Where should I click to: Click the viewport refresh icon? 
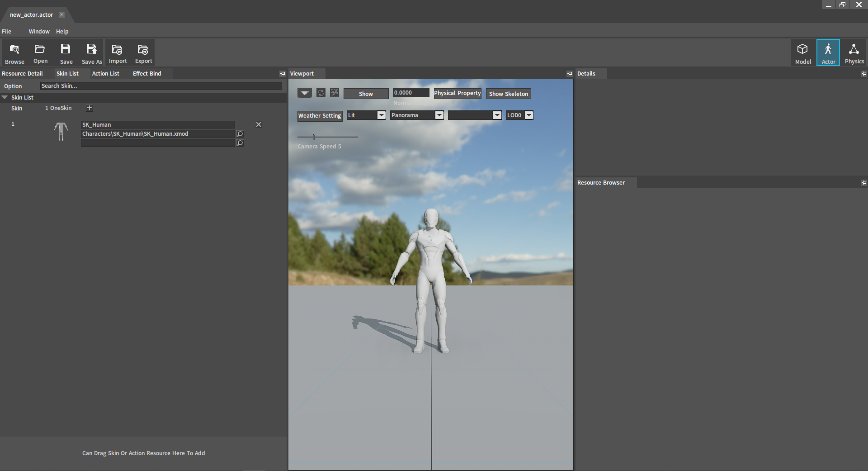coord(321,93)
